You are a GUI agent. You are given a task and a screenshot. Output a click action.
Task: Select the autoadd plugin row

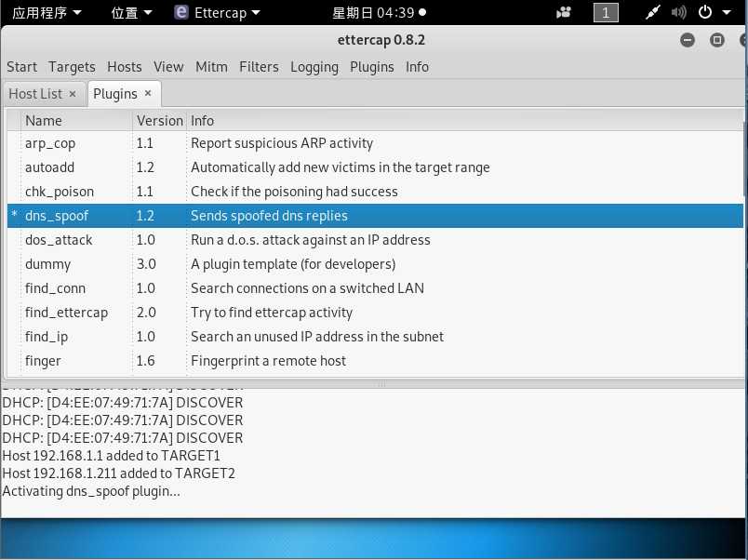tap(375, 167)
